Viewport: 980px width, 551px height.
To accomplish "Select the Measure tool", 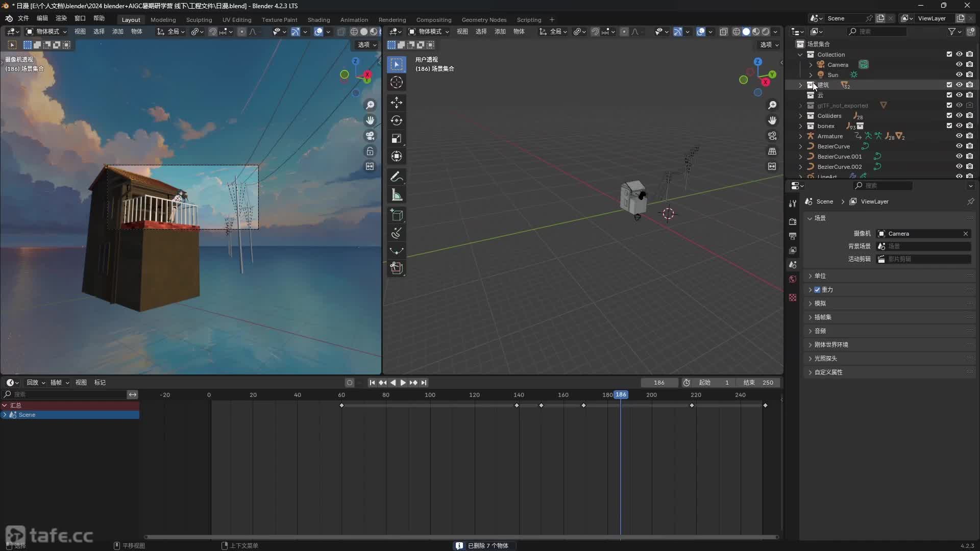I will click(397, 195).
